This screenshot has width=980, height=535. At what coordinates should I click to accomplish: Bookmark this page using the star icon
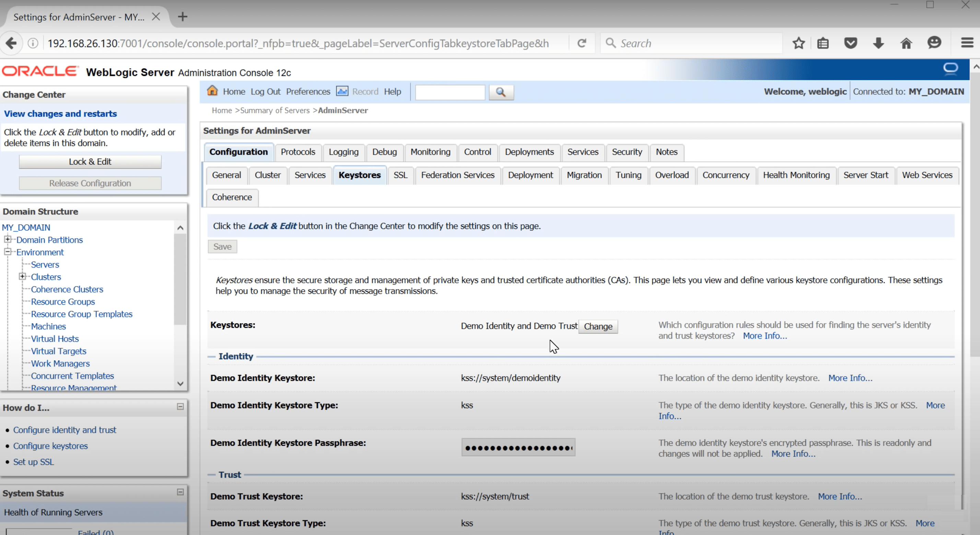798,43
